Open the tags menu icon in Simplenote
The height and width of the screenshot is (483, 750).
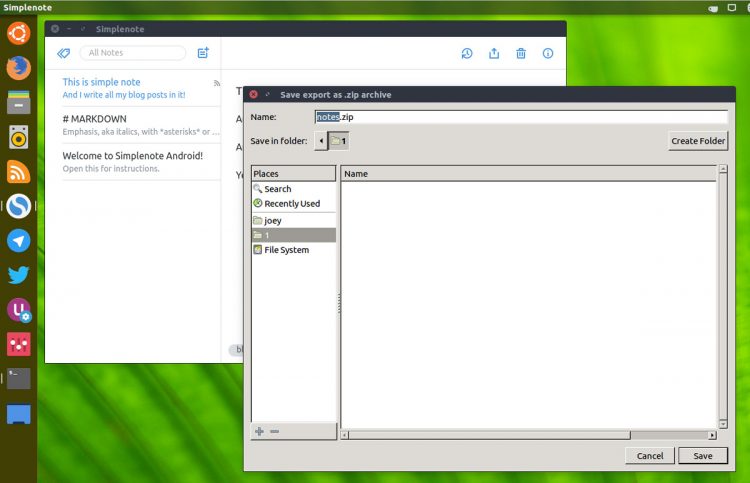(64, 53)
